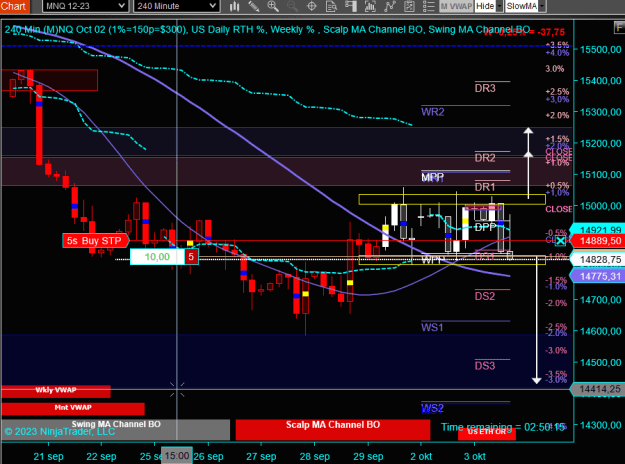Click the 15200,00 price axis label

(601, 143)
